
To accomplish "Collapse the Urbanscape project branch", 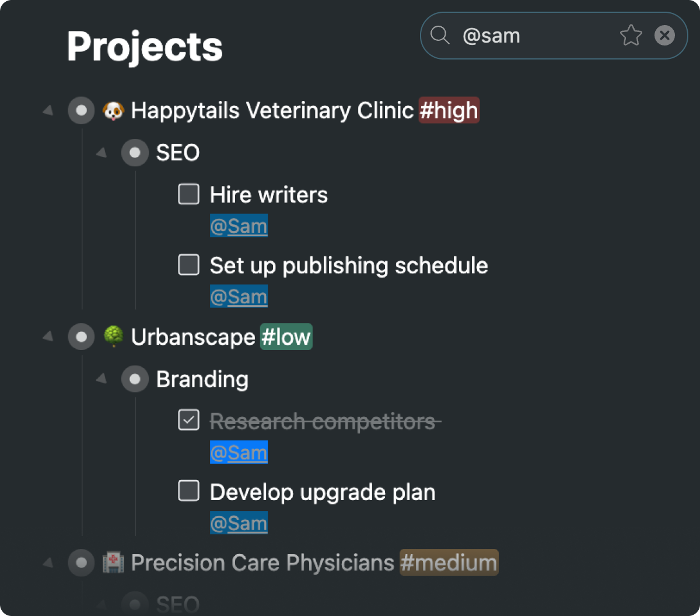I will click(x=48, y=337).
